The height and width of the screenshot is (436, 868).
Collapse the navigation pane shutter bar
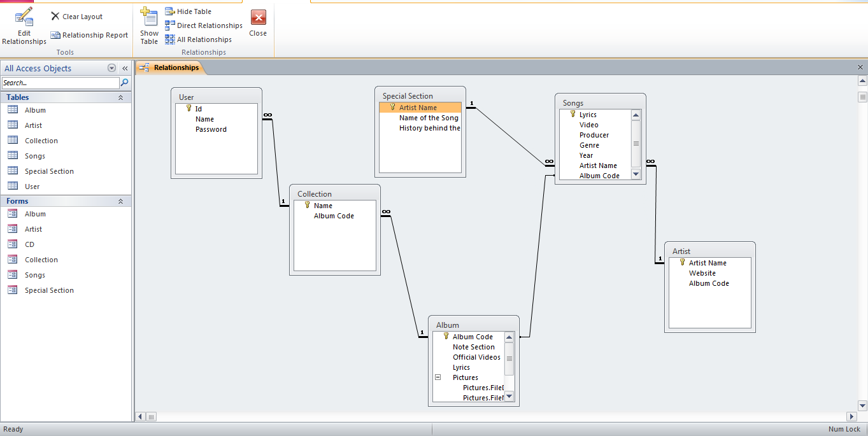point(125,68)
